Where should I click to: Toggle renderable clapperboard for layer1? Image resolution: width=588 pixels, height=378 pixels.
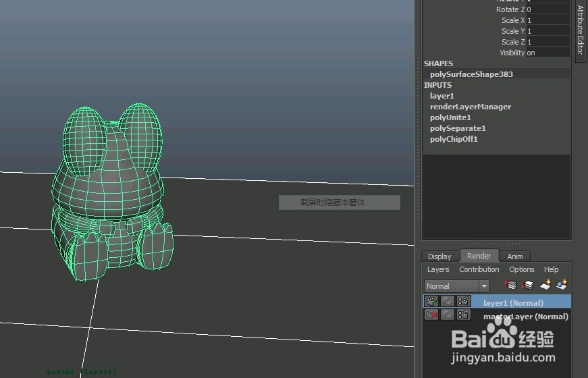(x=431, y=301)
